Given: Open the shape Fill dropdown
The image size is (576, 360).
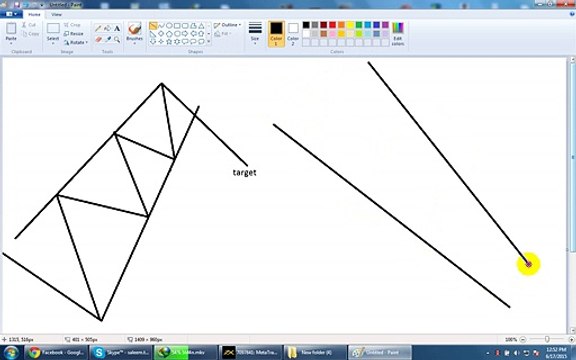Looking at the screenshot, I should click(223, 34).
